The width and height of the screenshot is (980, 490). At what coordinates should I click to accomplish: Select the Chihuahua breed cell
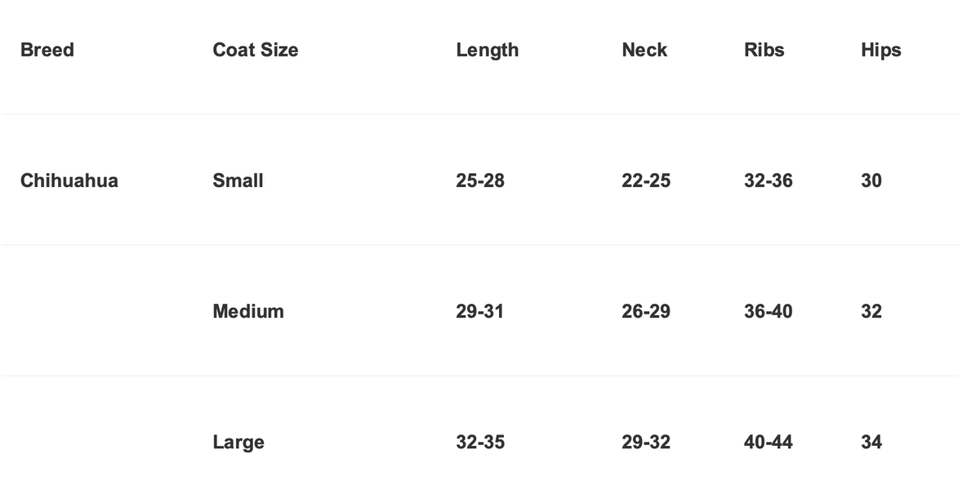69,180
